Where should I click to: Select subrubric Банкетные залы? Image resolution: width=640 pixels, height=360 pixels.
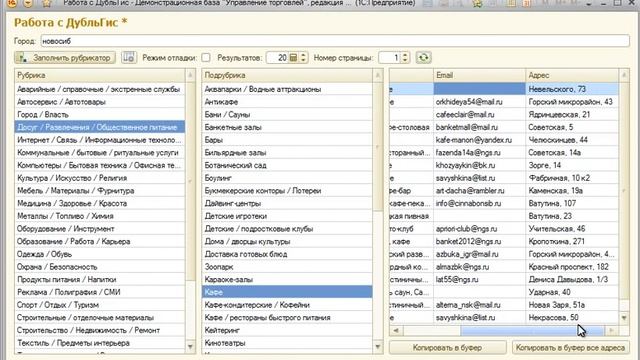tap(287, 127)
